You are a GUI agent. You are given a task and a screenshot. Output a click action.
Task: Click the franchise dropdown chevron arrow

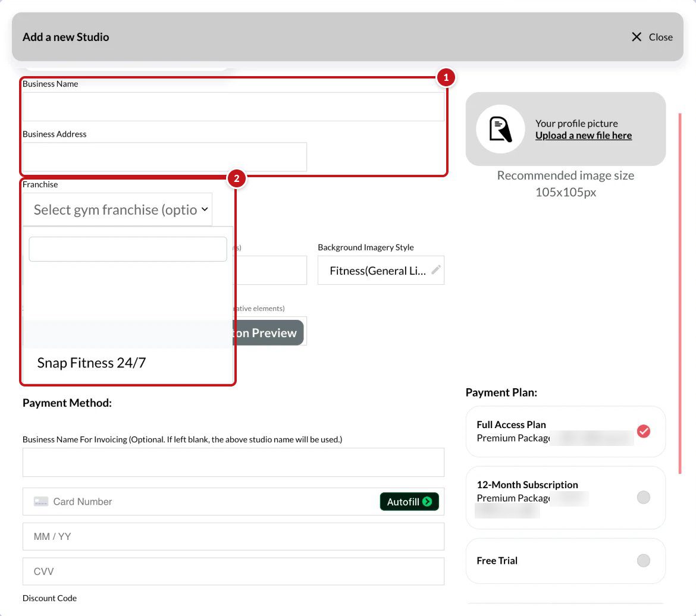pyautogui.click(x=205, y=209)
